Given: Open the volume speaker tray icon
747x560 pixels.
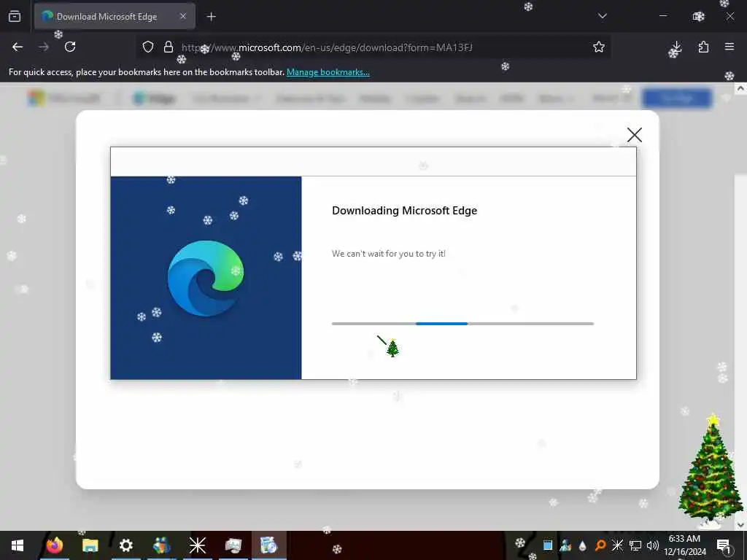Looking at the screenshot, I should coord(653,545).
